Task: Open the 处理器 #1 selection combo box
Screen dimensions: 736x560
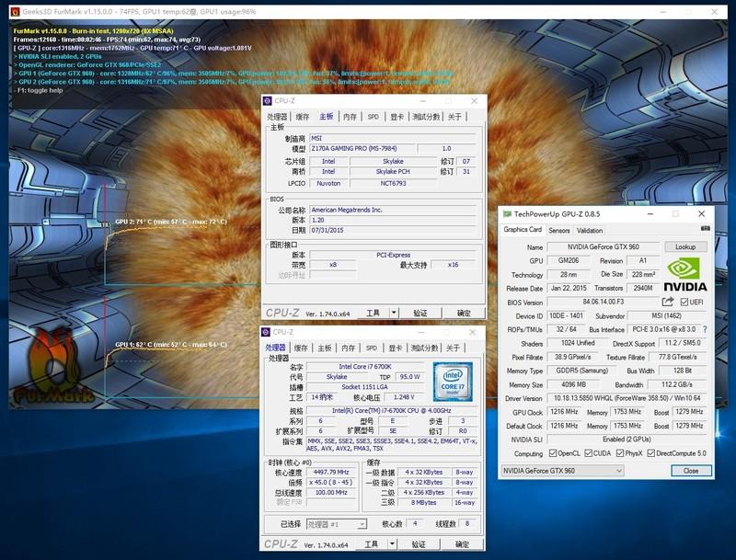Action: (336, 524)
